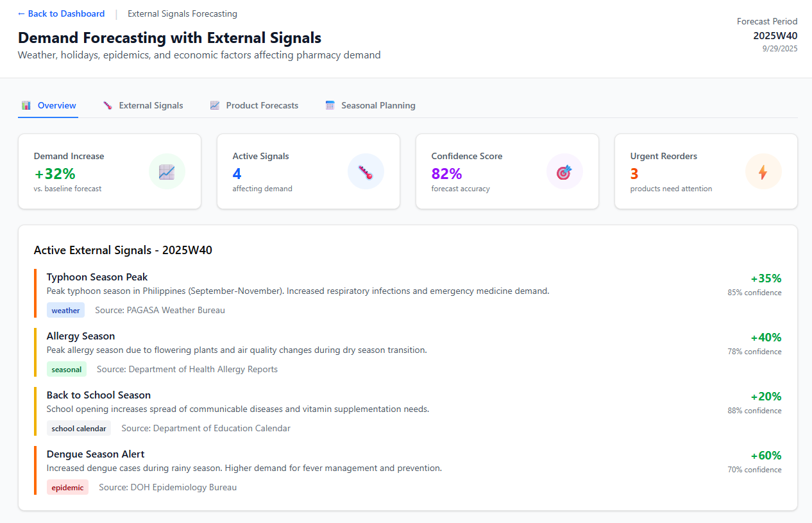Click the +60% value for Dengue Season Alert
This screenshot has height=523, width=812.
coord(766,455)
